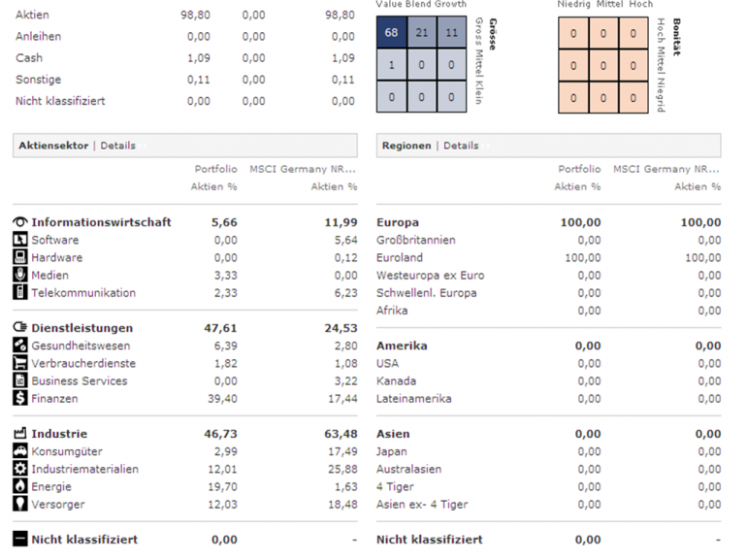The width and height of the screenshot is (747, 560).
Task: Click the Euroland region row
Action: tap(548, 257)
